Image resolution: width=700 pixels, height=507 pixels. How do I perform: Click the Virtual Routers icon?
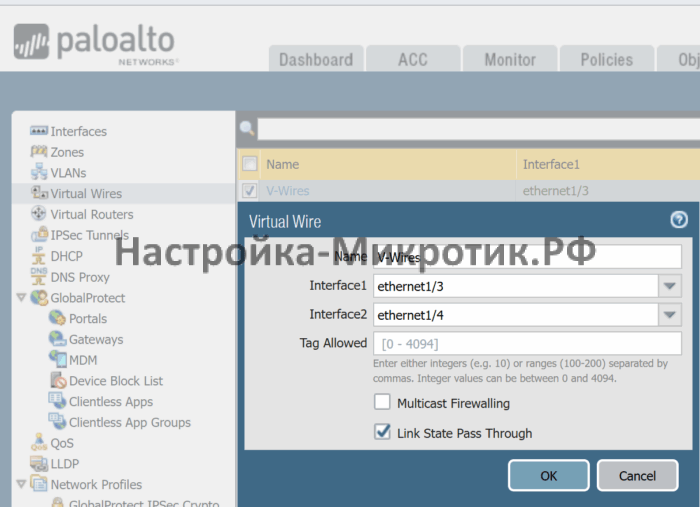click(39, 213)
